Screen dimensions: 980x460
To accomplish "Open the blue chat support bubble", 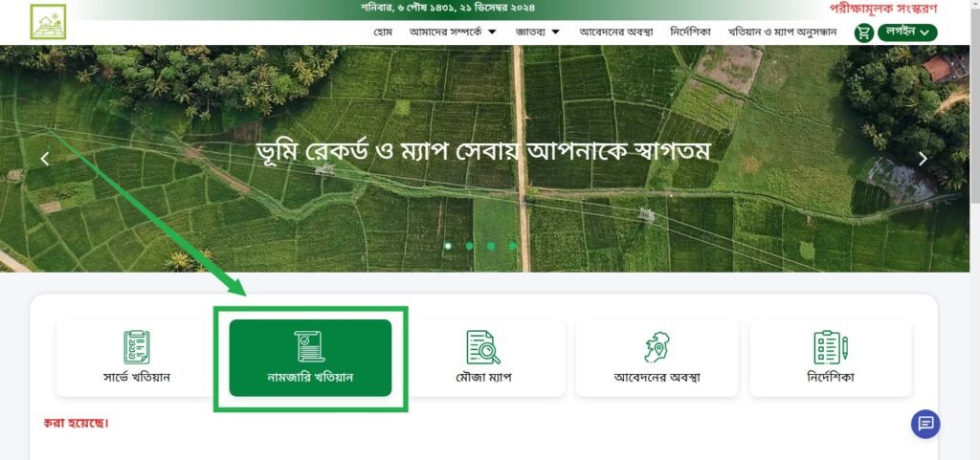I will 925,424.
